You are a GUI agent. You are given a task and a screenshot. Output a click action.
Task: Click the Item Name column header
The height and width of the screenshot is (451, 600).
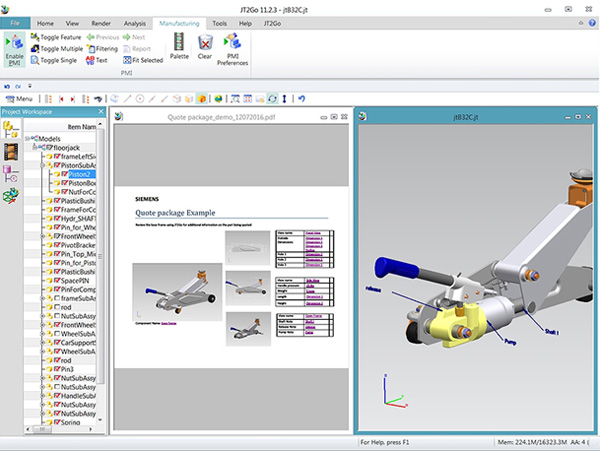[60, 127]
